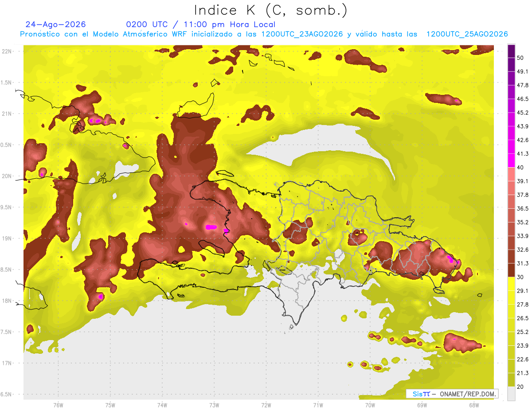Click the map title 'Indice K (C, somb.)'
532x411 pixels.
pyautogui.click(x=270, y=10)
